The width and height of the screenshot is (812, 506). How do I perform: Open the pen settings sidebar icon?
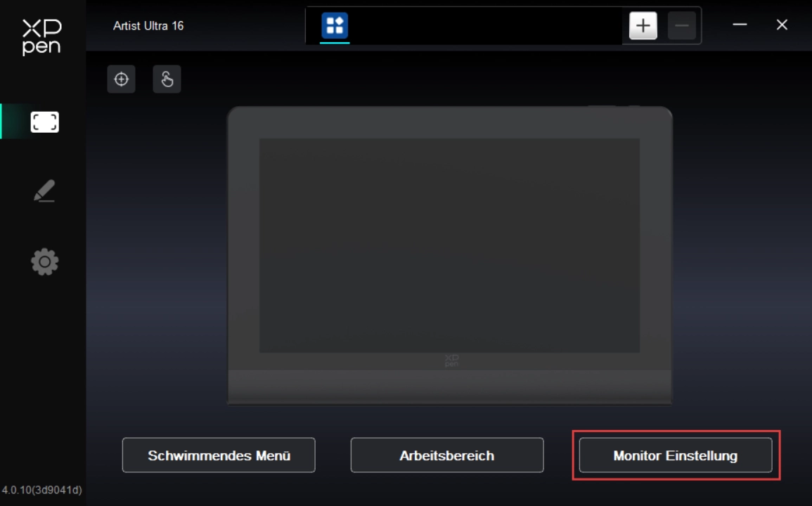click(44, 191)
